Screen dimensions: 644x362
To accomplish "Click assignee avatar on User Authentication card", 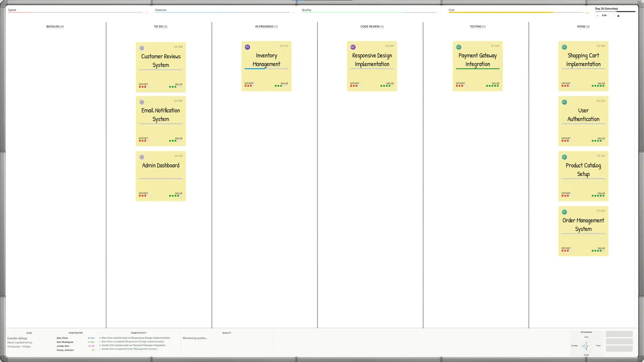I will point(564,102).
